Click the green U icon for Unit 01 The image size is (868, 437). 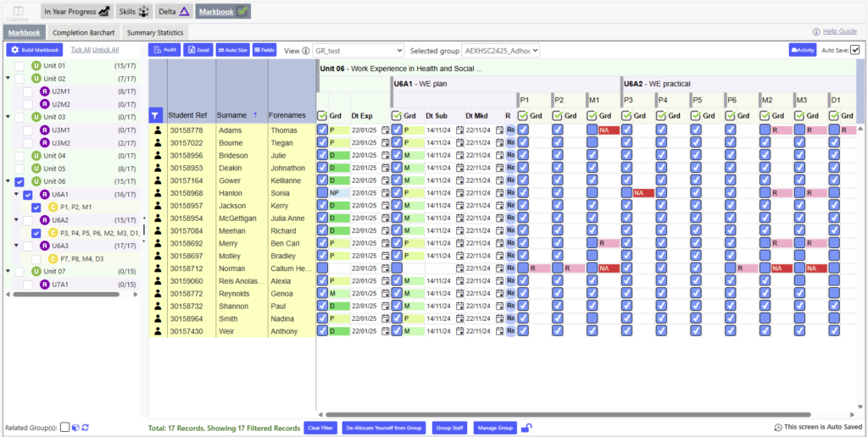point(36,66)
